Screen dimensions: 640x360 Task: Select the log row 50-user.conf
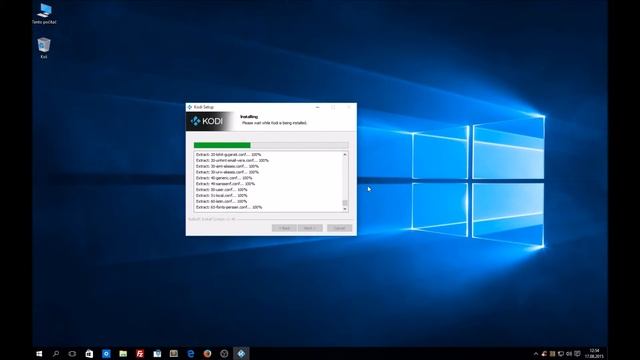tap(222, 190)
